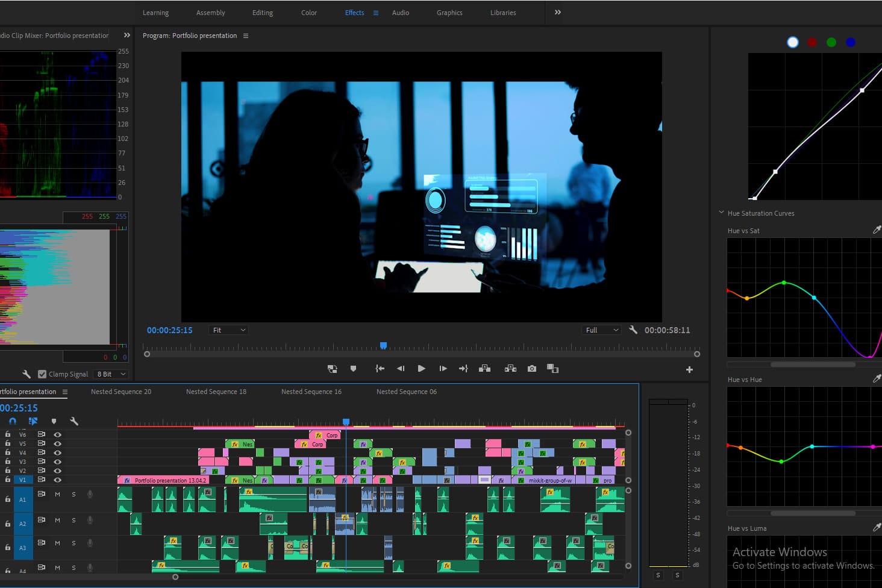This screenshot has width=882, height=588.
Task: Open the Full playback resolution dropdown
Action: [x=601, y=330]
